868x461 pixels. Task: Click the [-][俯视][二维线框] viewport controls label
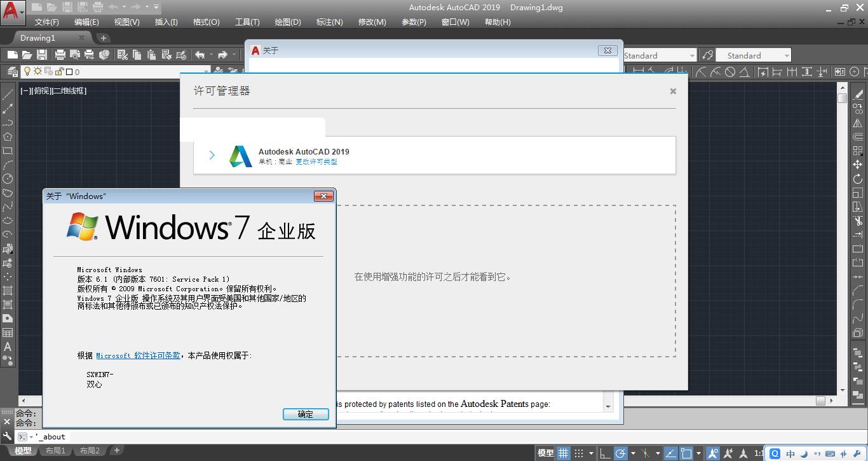(53, 91)
